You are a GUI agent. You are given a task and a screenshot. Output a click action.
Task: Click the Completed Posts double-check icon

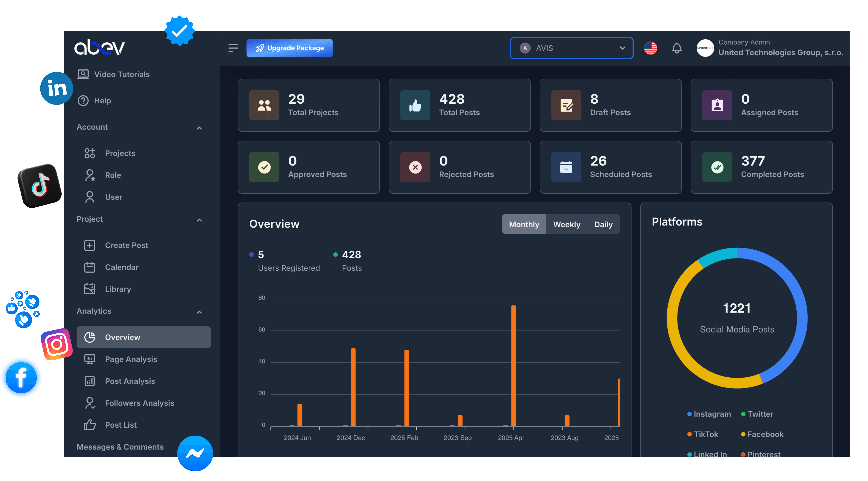[717, 167]
